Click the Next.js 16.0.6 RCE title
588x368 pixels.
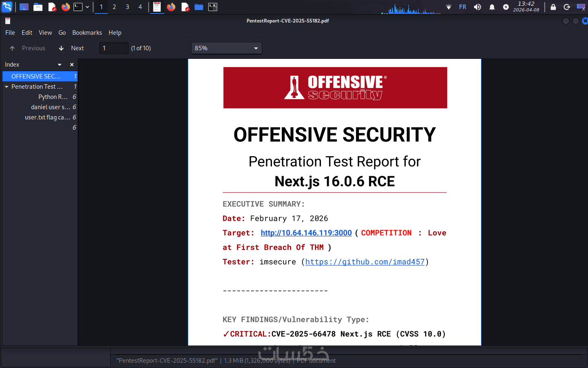[335, 181]
